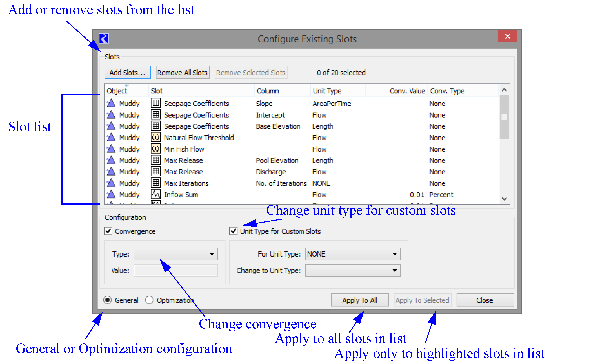Sort list by Slot column header

point(201,91)
